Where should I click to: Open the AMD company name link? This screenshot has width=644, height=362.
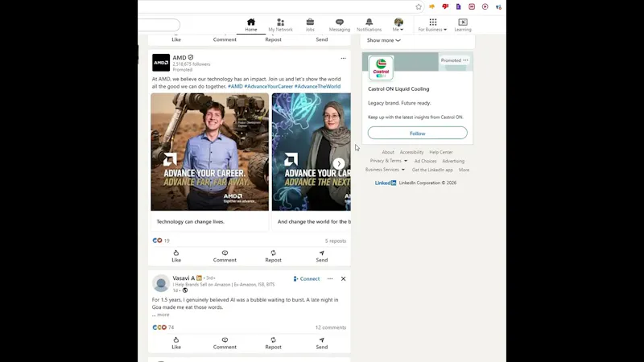point(180,57)
